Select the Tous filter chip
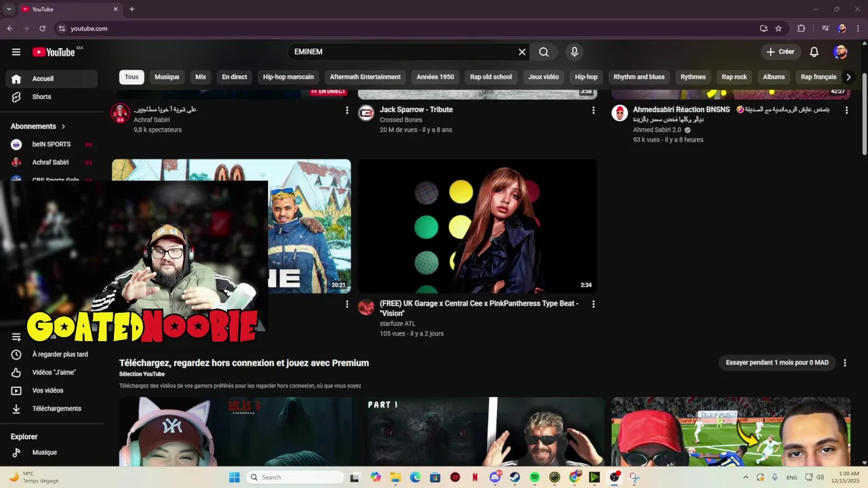868x488 pixels. coord(132,77)
